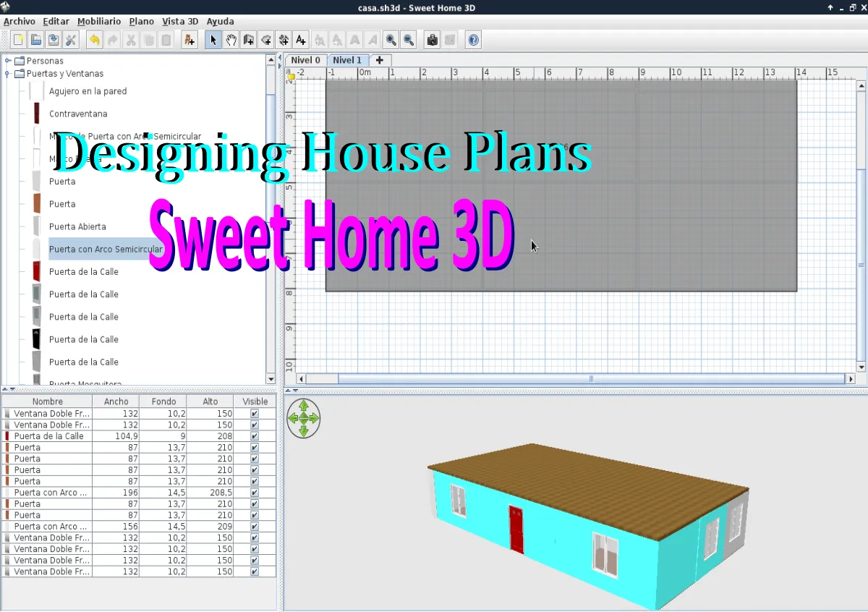The height and width of the screenshot is (612, 868).
Task: Undo the last action with the yellow arrow
Action: pyautogui.click(x=95, y=40)
